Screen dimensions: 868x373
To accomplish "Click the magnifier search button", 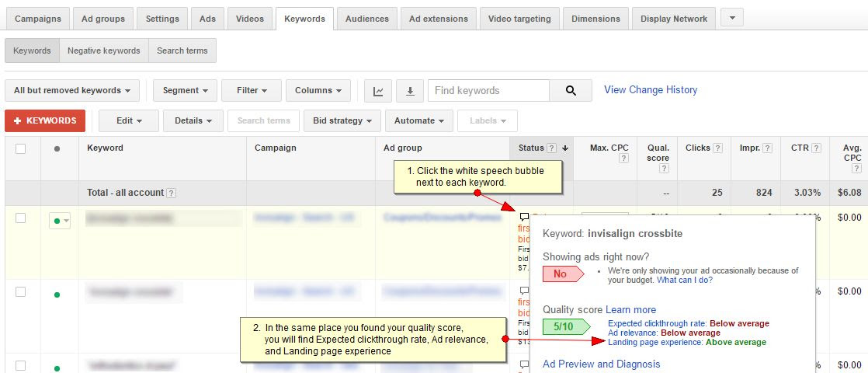I will pos(571,91).
